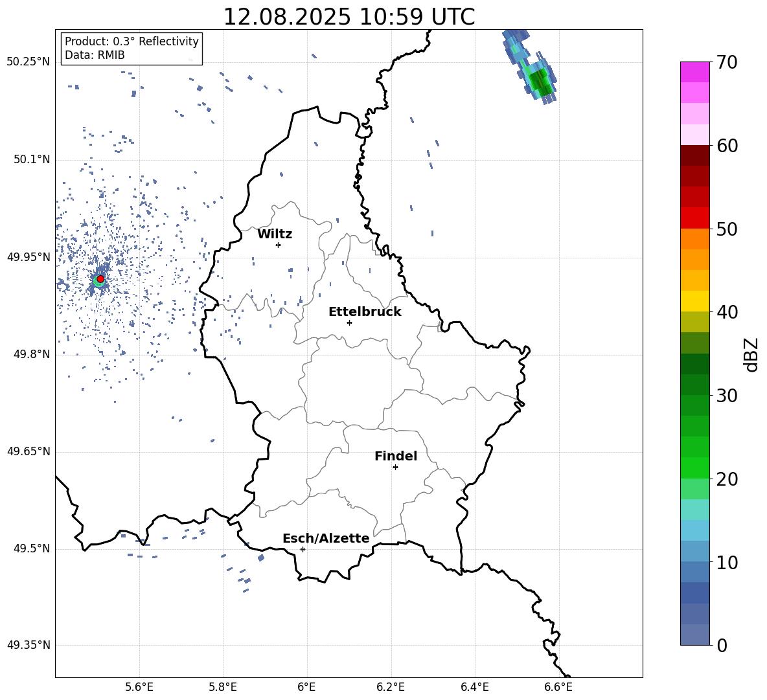
Task: Click the Findel station label
Action: pos(396,456)
